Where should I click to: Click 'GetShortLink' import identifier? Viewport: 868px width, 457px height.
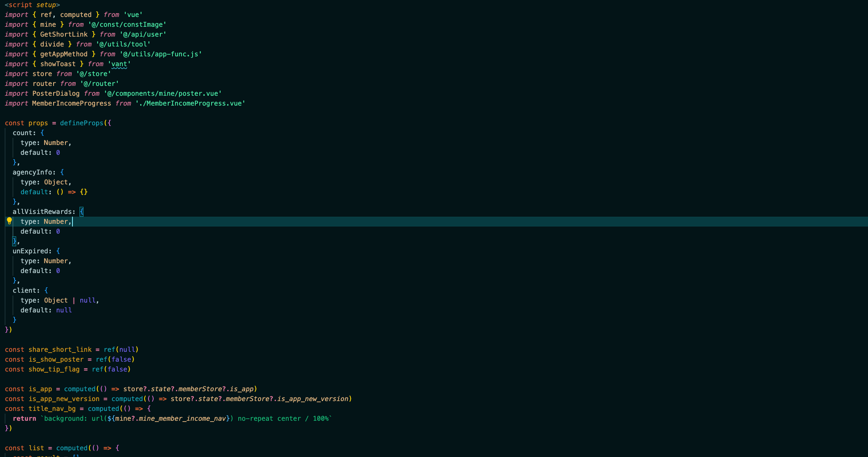click(x=64, y=34)
